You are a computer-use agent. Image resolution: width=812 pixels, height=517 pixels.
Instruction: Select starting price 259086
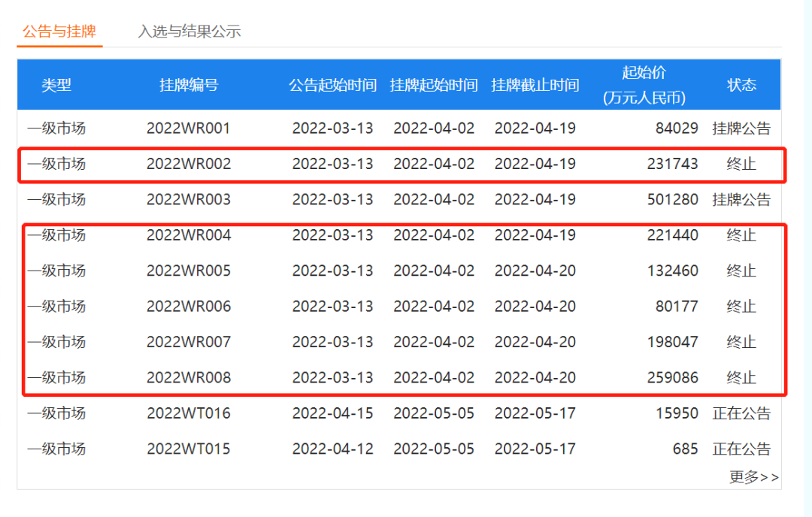click(x=673, y=378)
